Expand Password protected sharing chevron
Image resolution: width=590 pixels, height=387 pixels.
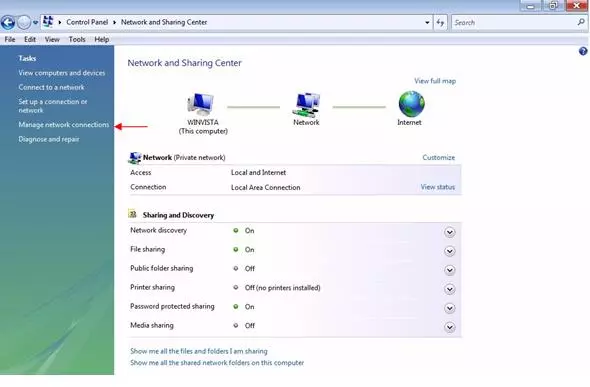(450, 308)
